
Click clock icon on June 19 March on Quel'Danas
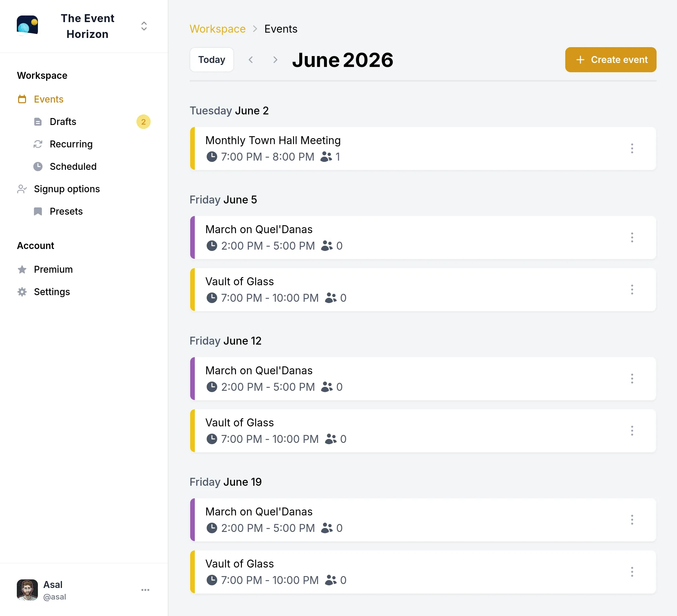tap(212, 528)
